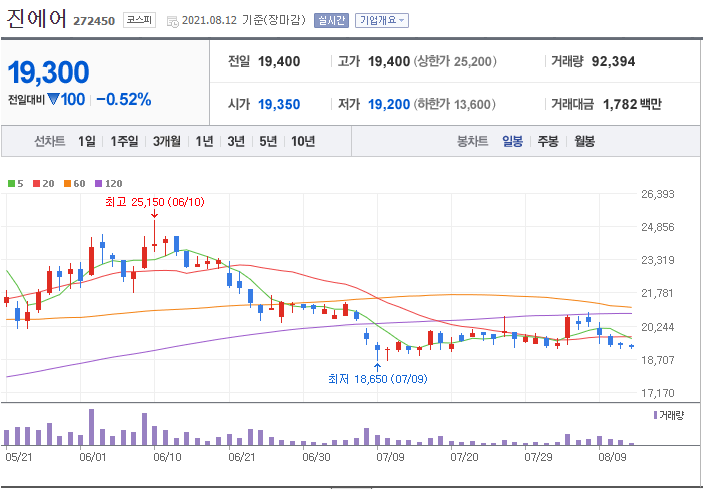This screenshot has height=489, width=703.
Task: Click the 08/09 date axis label
Action: coord(612,458)
